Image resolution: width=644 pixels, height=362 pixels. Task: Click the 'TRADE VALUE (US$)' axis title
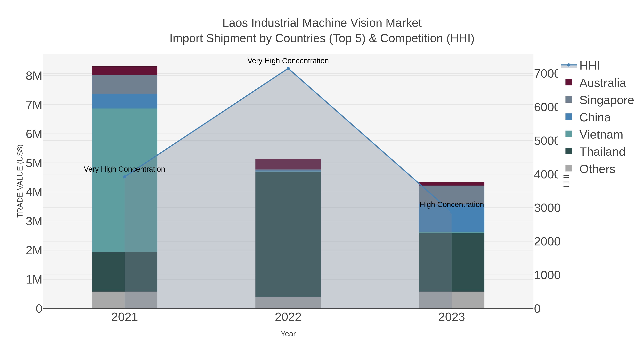(x=20, y=181)
